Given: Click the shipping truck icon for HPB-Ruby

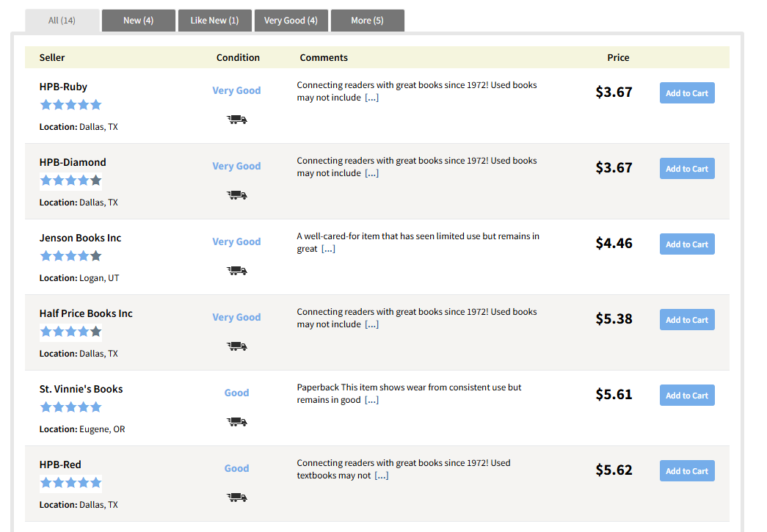Looking at the screenshot, I should point(237,120).
